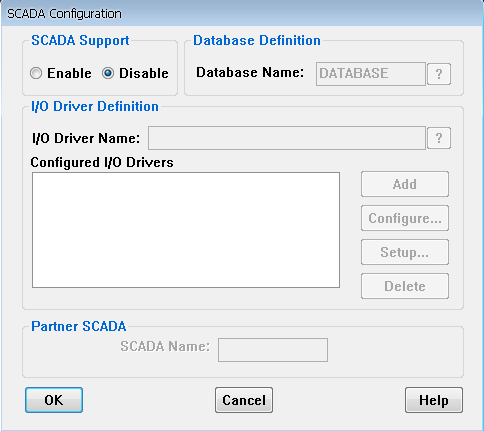The width and height of the screenshot is (484, 431).
Task: Click the Database Name field
Action: (x=371, y=74)
